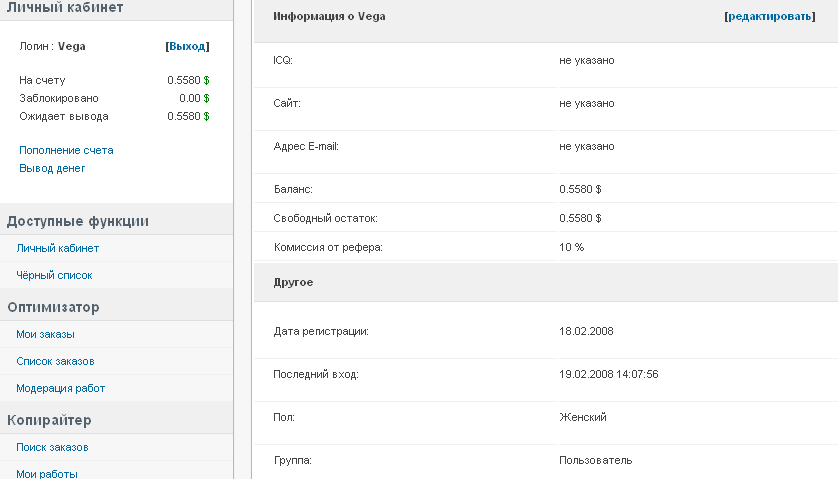Click the Выход logout link
The height and width of the screenshot is (479, 838).
click(x=188, y=46)
